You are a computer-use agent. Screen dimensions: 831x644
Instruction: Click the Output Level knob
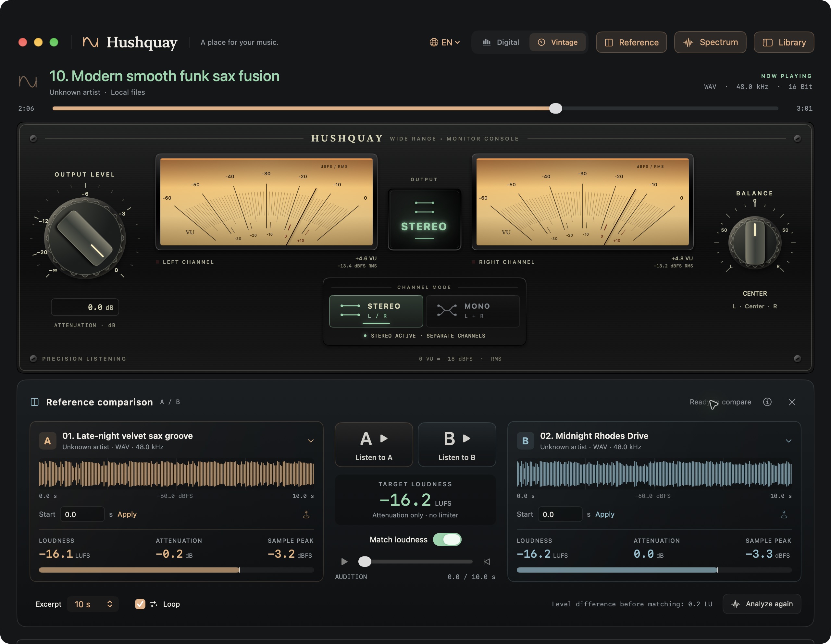pos(85,238)
